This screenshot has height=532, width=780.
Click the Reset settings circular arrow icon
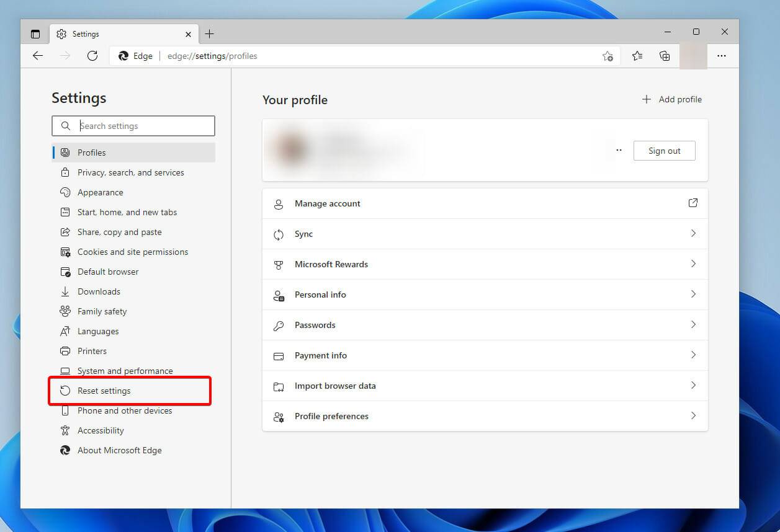point(65,391)
